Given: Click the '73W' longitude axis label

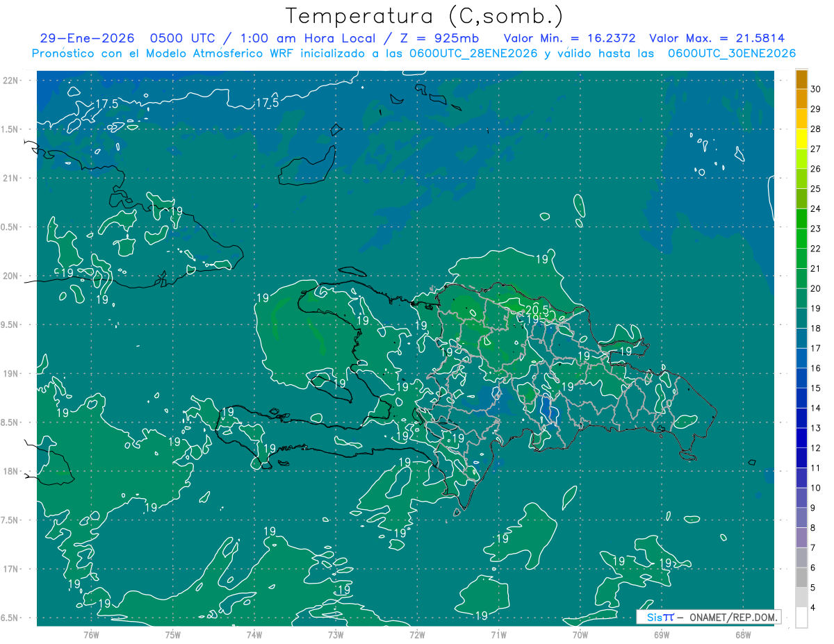Looking at the screenshot, I should [336, 635].
